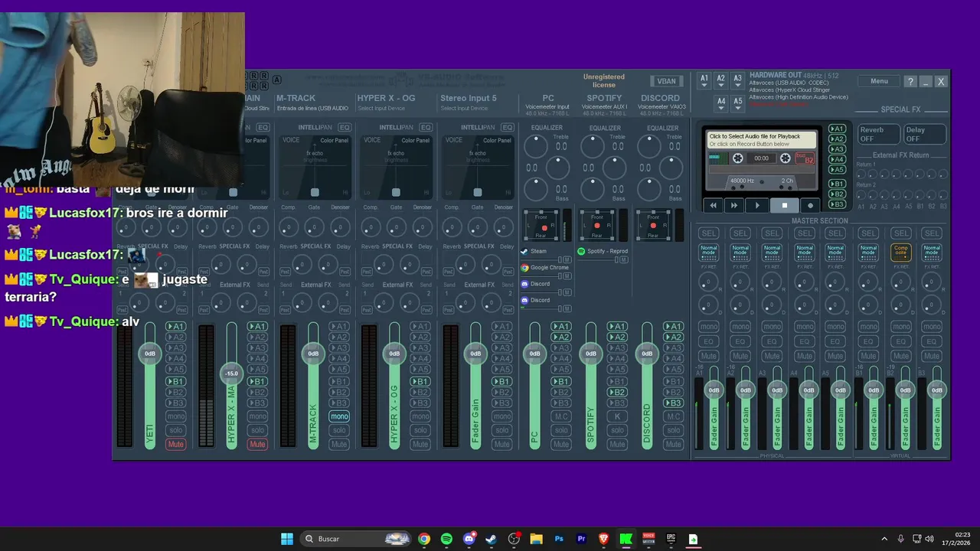Click the Steam app volume entry
Viewport: 980px width, 551px height.
tap(546, 251)
